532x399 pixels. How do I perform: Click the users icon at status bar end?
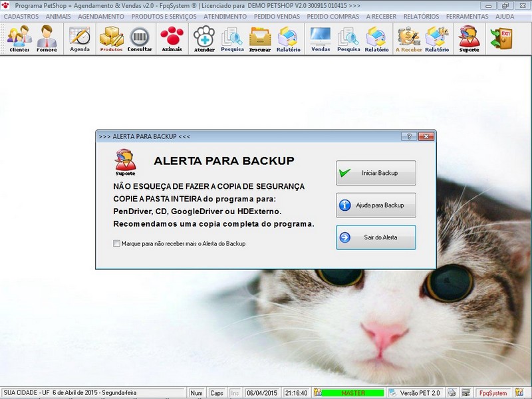519,392
